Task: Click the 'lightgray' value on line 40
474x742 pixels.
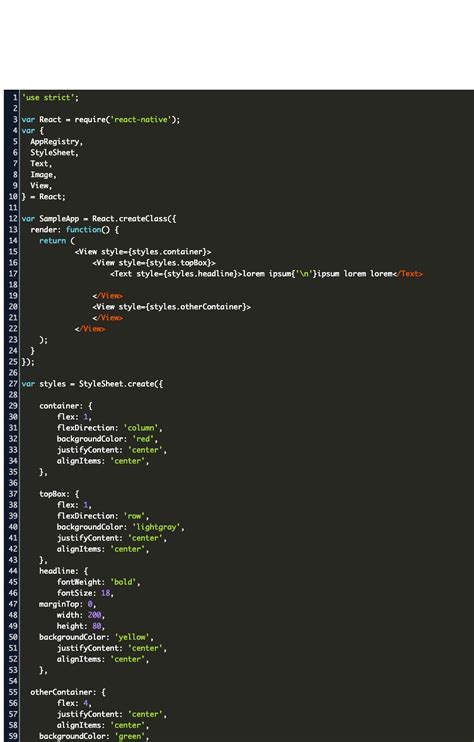Action: point(156,527)
